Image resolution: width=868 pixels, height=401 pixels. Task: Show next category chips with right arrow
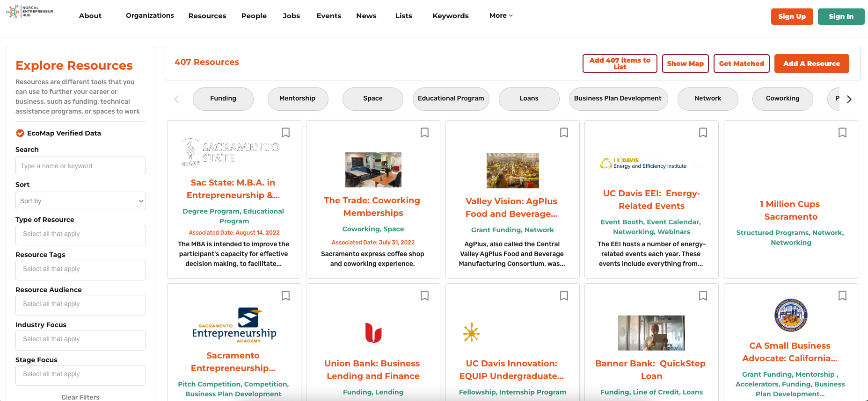pyautogui.click(x=849, y=99)
